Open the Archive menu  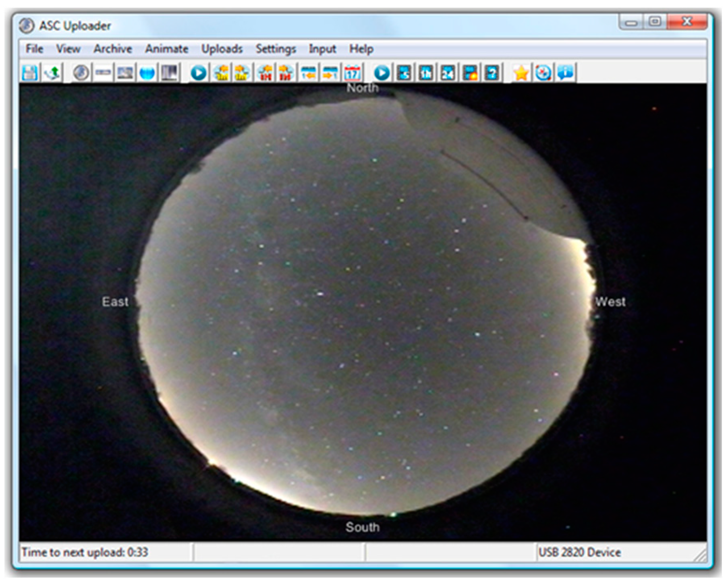[112, 49]
